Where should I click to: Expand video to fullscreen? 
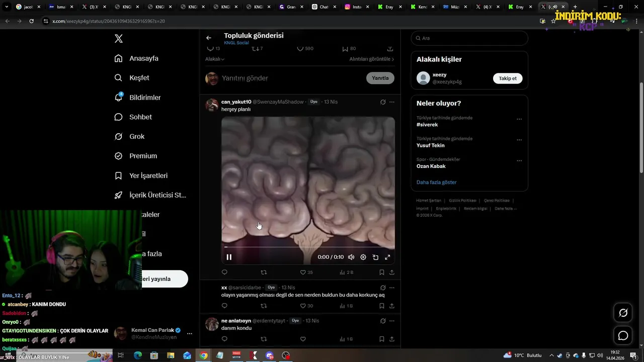point(387,257)
